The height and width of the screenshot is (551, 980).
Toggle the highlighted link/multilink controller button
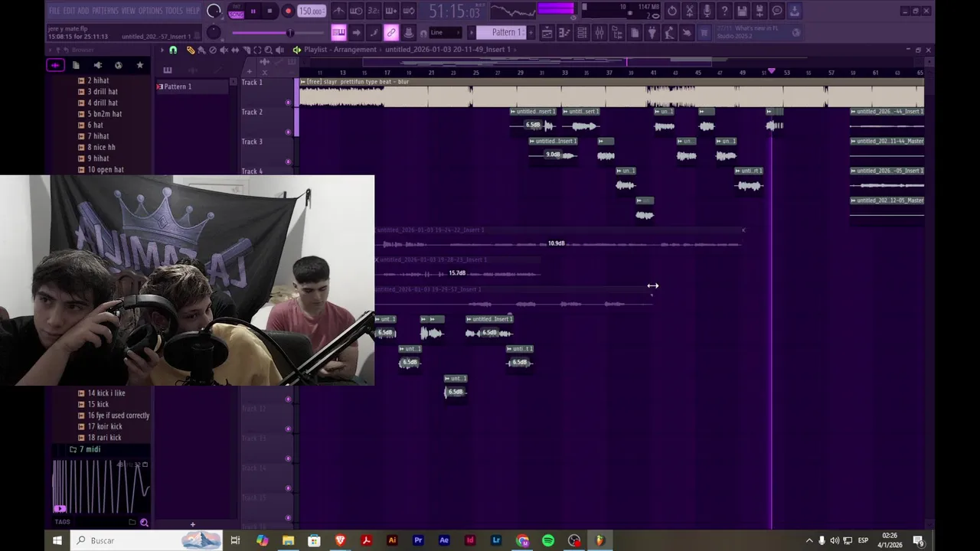(390, 33)
